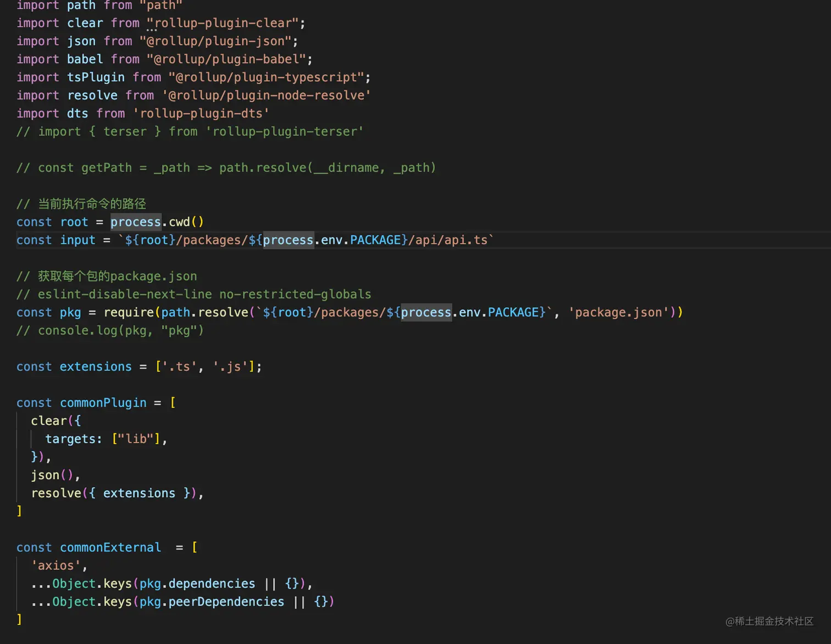Click the '@rollup/plugin-node-resolve' import string
831x644 pixels.
point(266,96)
